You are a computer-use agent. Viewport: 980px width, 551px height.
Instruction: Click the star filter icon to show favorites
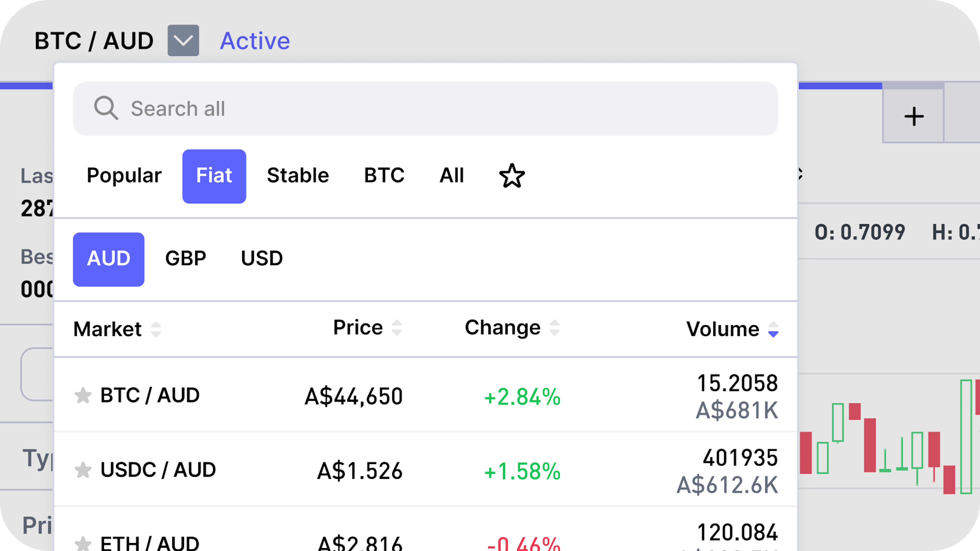[512, 176]
